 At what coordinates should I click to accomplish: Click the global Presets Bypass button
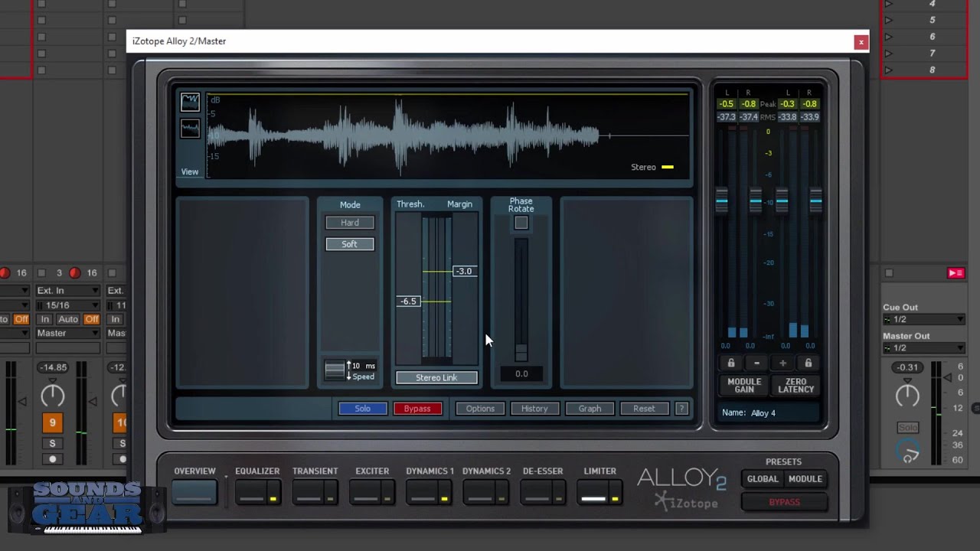(784, 502)
